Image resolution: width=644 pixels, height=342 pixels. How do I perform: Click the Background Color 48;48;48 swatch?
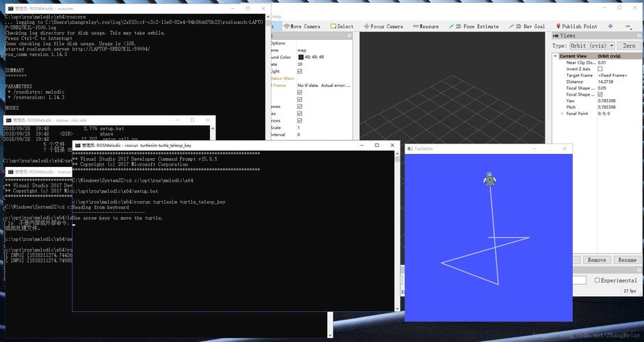point(300,57)
